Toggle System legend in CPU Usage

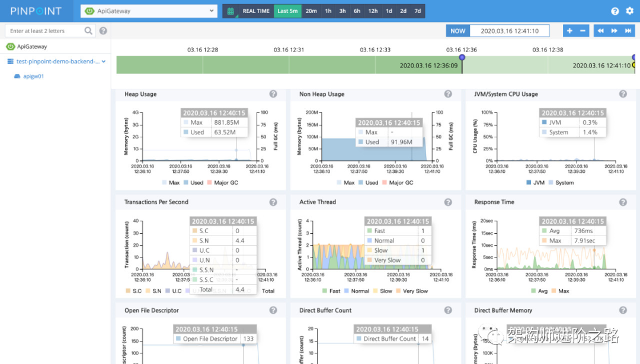coord(561,183)
